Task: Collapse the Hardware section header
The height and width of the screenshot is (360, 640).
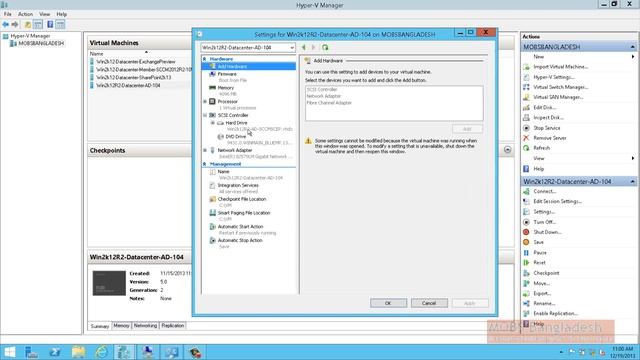Action: (x=204, y=59)
